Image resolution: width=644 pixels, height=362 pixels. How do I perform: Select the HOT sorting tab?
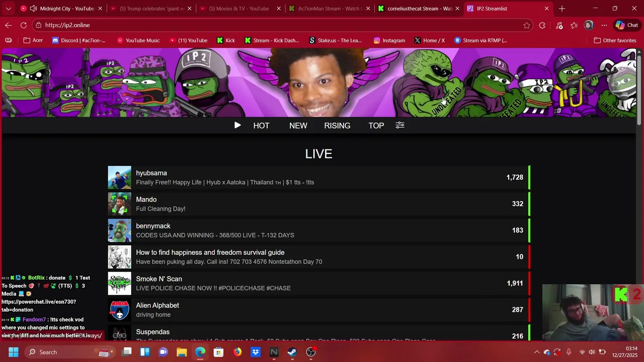coord(261,126)
